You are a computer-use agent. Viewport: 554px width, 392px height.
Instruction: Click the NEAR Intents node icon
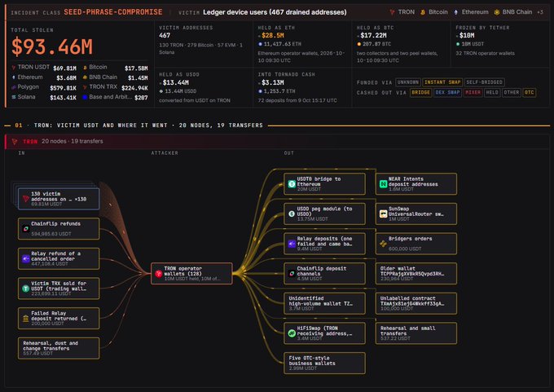384,184
